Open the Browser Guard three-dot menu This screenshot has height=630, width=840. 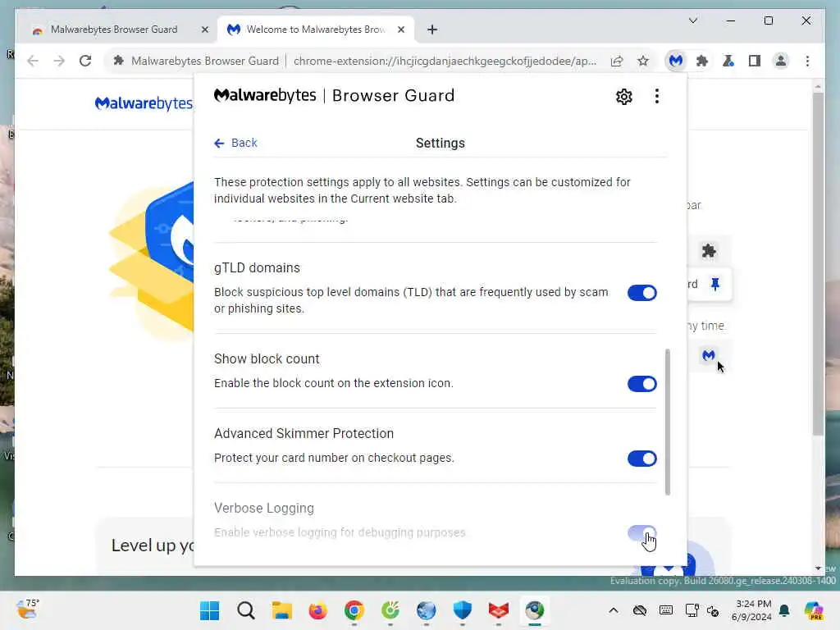coord(657,97)
